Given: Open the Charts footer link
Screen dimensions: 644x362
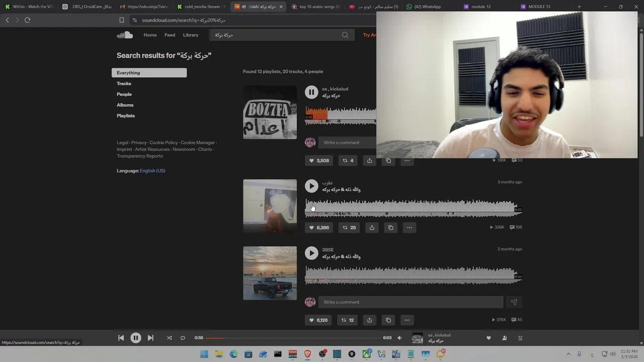Looking at the screenshot, I should tap(205, 149).
